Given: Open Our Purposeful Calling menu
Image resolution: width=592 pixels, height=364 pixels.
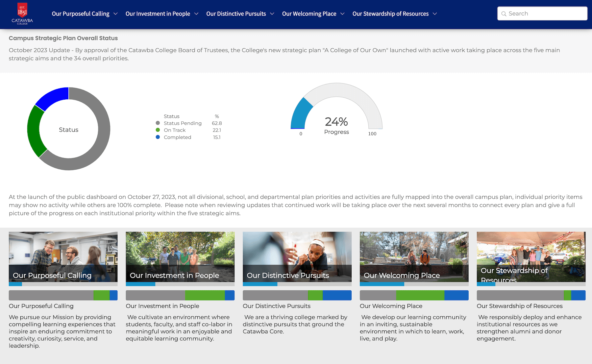Looking at the screenshot, I should point(81,14).
